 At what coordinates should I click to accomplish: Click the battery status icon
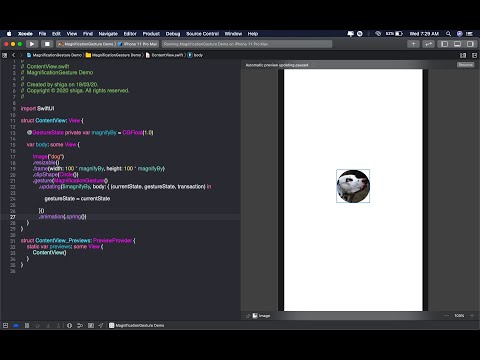click(399, 34)
